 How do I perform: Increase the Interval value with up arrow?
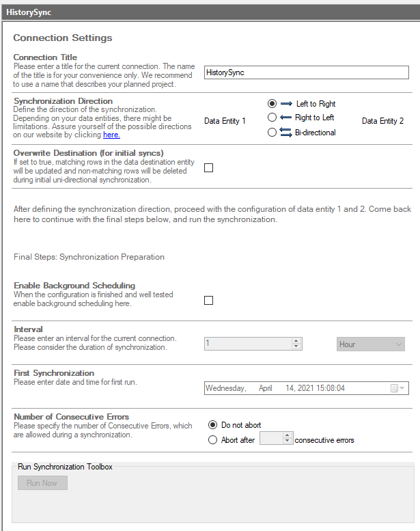(x=296, y=341)
